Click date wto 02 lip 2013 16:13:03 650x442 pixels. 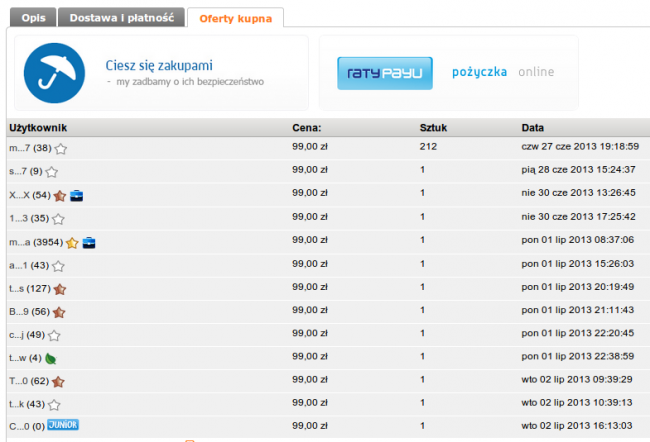[577, 426]
